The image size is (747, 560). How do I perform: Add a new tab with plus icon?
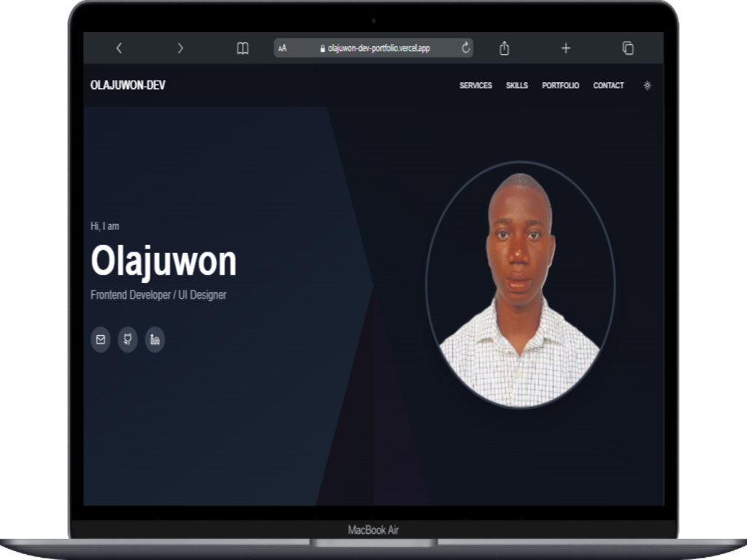tap(565, 48)
